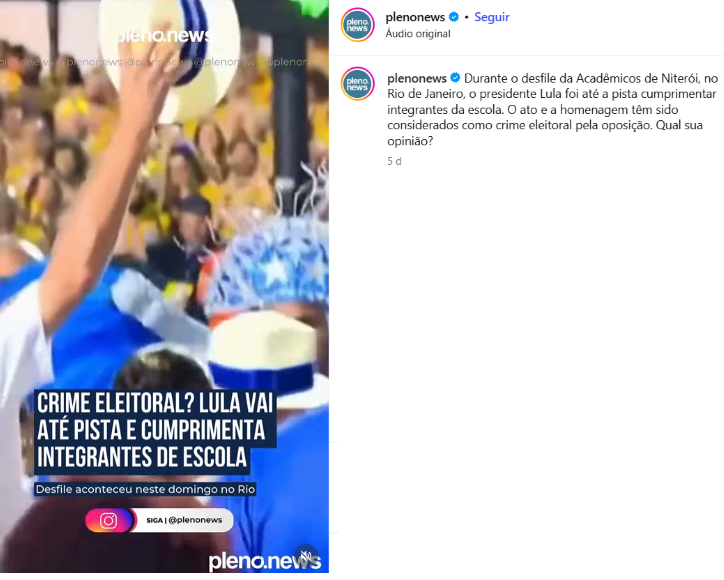Click the 'Desfile aconteceu neste domingo no Rio' subtitle
The image size is (724, 580).
145,489
